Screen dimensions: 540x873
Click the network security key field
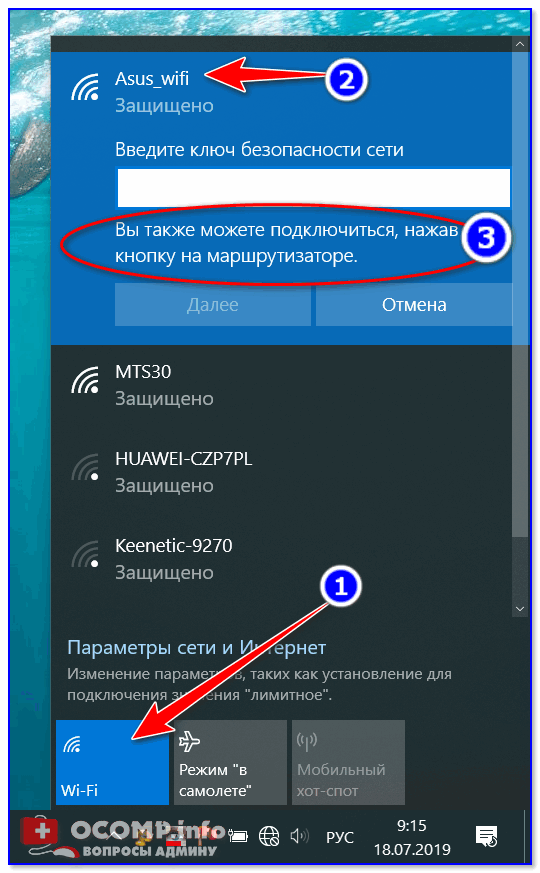pyautogui.click(x=313, y=188)
